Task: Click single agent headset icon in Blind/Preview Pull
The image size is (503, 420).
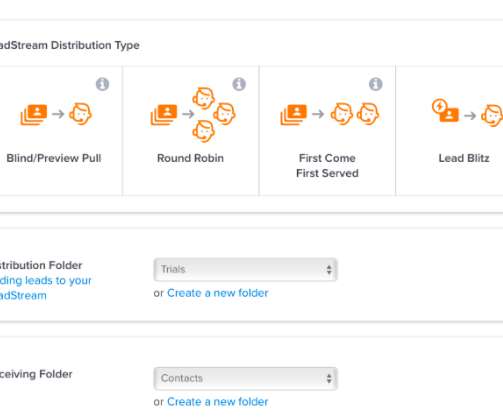Action: 80,114
